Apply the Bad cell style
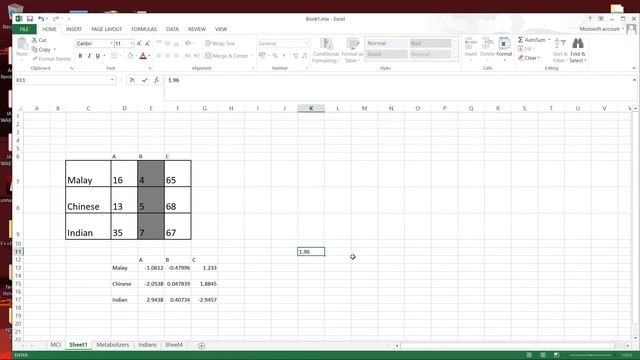Image resolution: width=640 pixels, height=360 pixels. (x=430, y=43)
